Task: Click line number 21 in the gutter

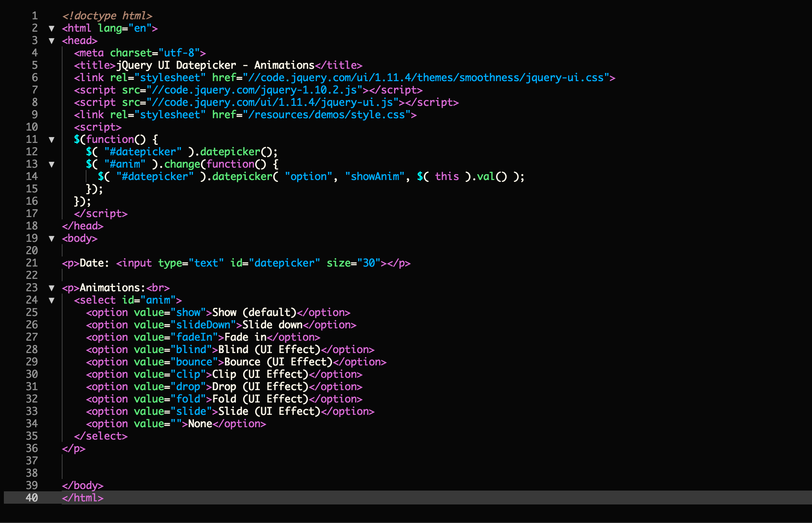Action: pyautogui.click(x=32, y=263)
